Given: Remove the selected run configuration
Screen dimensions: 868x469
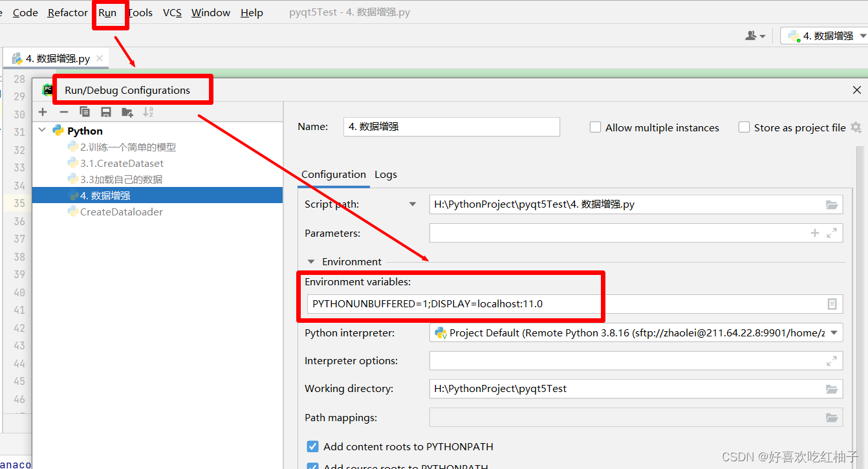Looking at the screenshot, I should click(63, 111).
